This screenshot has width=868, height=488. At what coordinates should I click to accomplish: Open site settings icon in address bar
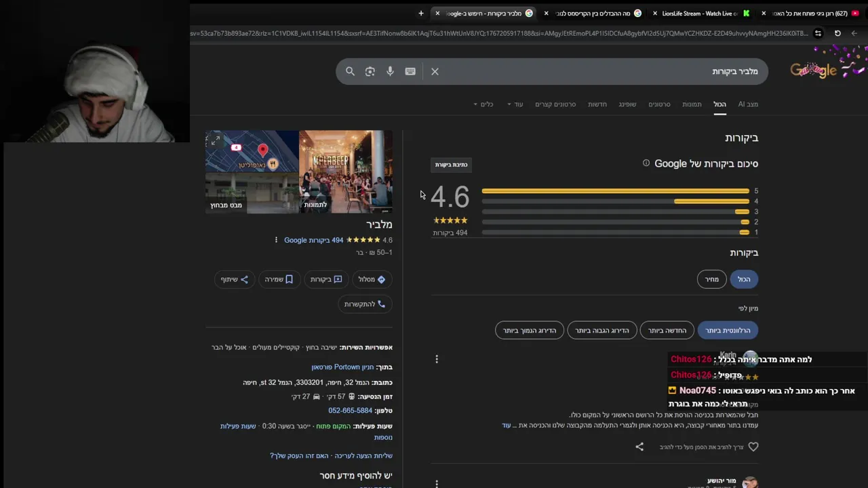point(818,33)
